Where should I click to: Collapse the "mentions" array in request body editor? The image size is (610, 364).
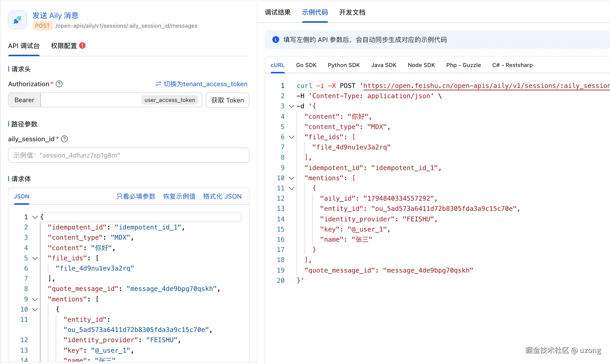coord(35,299)
